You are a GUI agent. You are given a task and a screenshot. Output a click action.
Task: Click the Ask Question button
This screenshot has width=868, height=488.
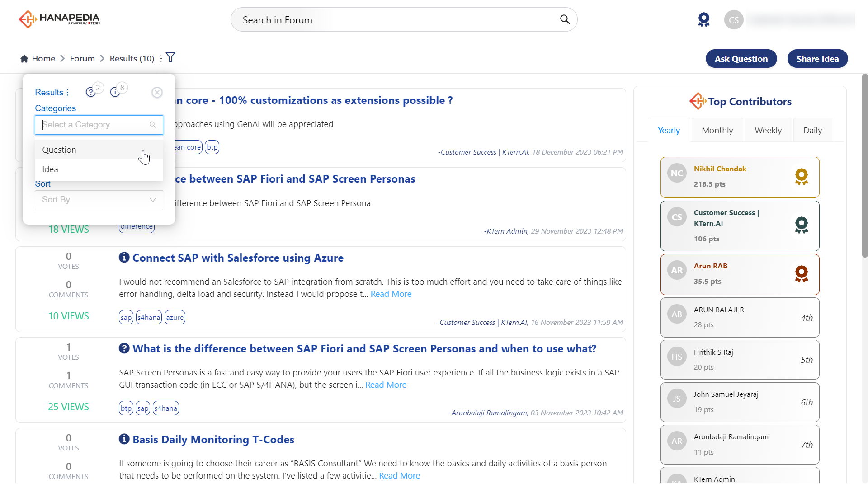741,59
